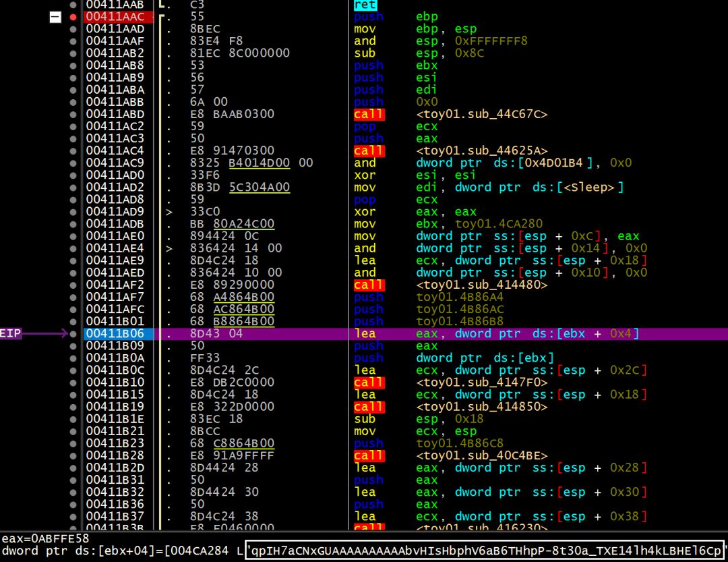Select address 00411AD9 xor eax row

[115, 212]
